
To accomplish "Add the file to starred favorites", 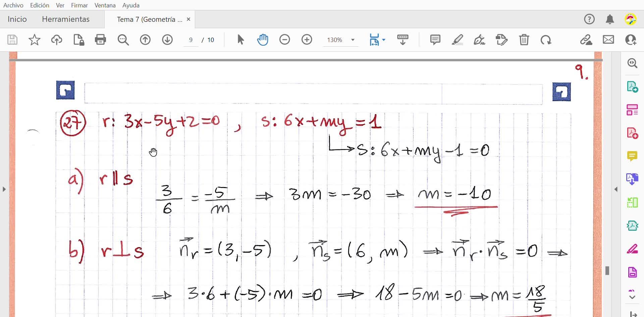I will click(x=35, y=40).
